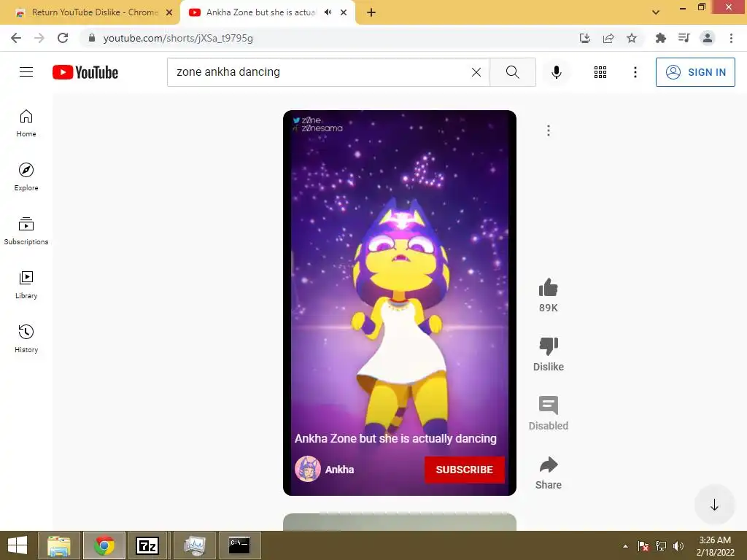Switch to Return YouTube Dislike tab
The width and height of the screenshot is (747, 560).
[94, 12]
